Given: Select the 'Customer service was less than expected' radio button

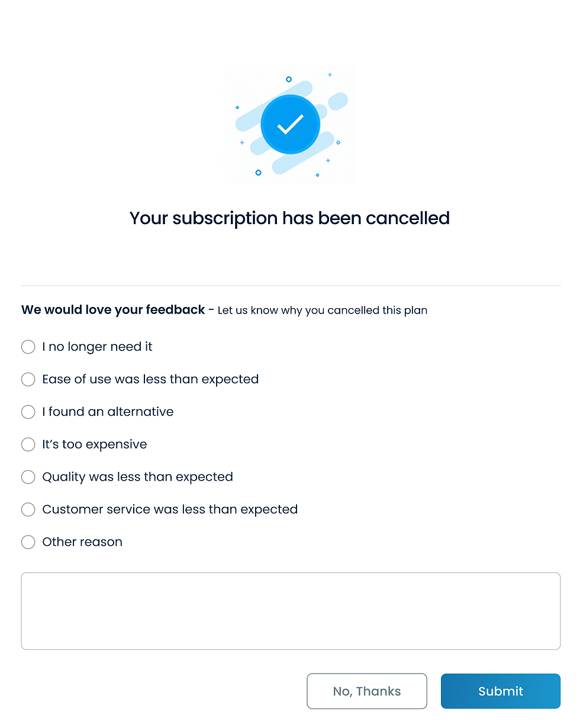Looking at the screenshot, I should 28,510.
